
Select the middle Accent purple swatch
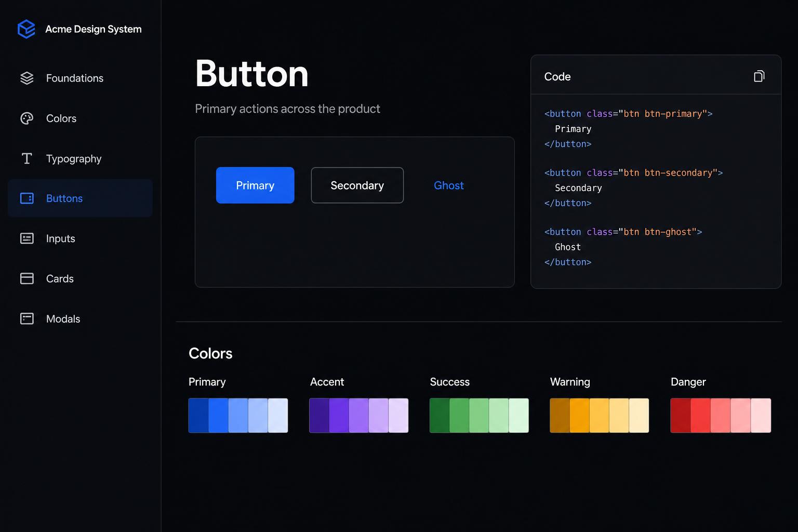359,416
